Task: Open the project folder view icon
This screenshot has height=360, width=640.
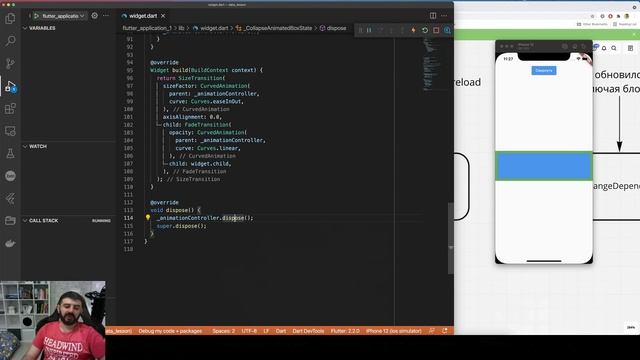Action: [10, 221]
